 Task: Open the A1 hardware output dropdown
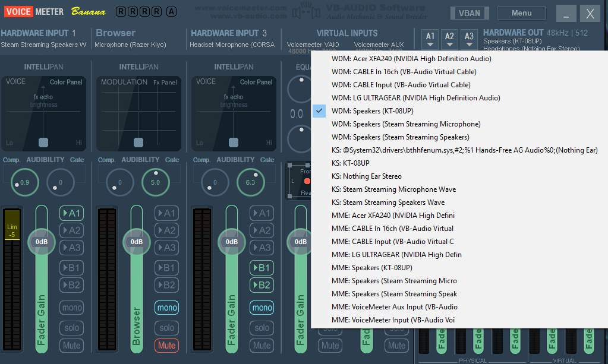[x=430, y=39]
